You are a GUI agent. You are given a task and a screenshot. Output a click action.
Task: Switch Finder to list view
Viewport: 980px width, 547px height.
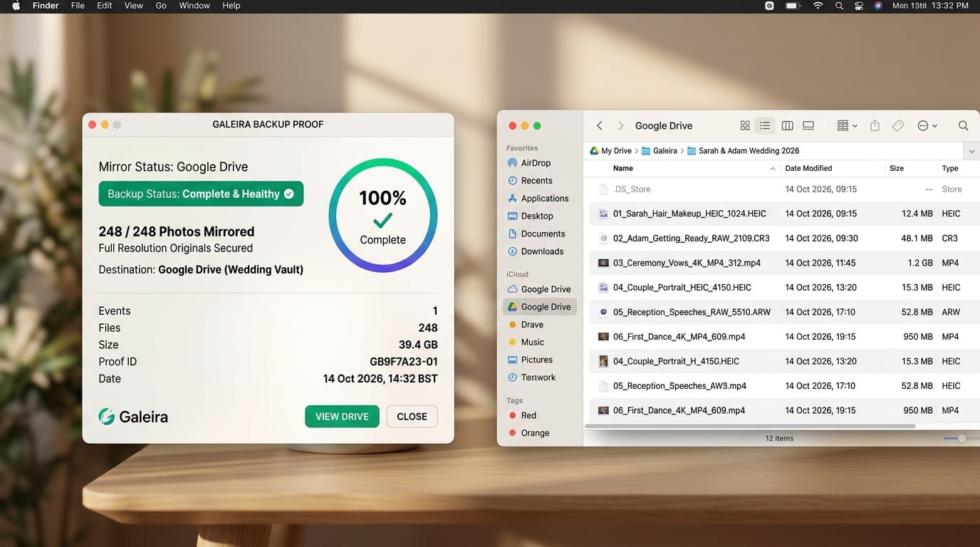(765, 125)
